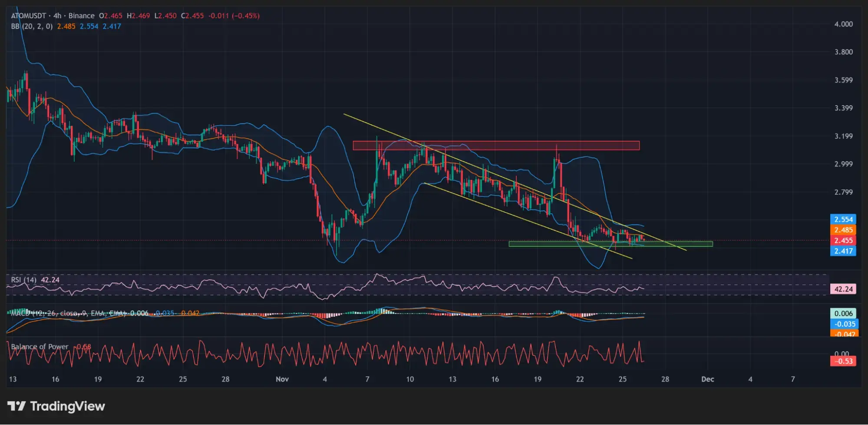Click the orange 2.485 basis price label
868x425 pixels.
point(843,230)
